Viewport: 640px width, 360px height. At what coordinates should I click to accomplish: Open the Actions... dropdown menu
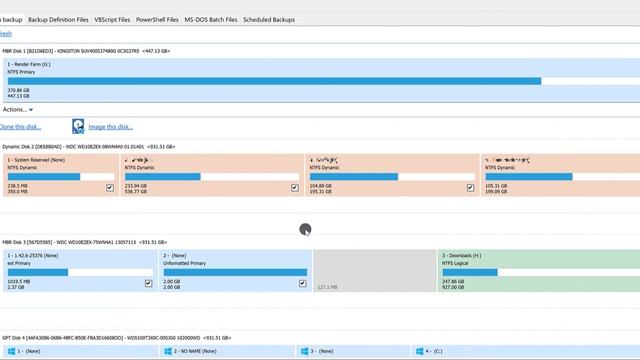pos(18,109)
